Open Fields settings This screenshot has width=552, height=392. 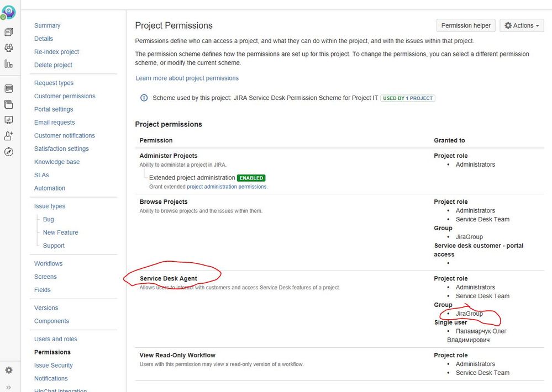[42, 290]
